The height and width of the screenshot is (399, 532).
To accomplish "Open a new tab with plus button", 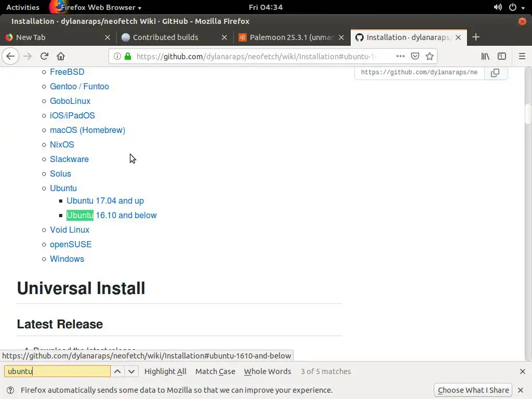I will [x=476, y=37].
